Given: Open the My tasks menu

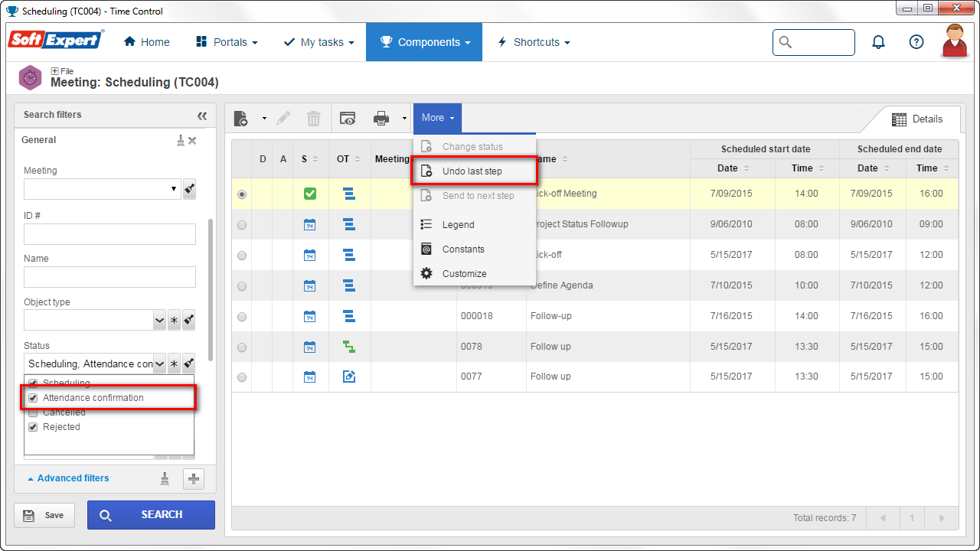Looking at the screenshot, I should (x=318, y=42).
